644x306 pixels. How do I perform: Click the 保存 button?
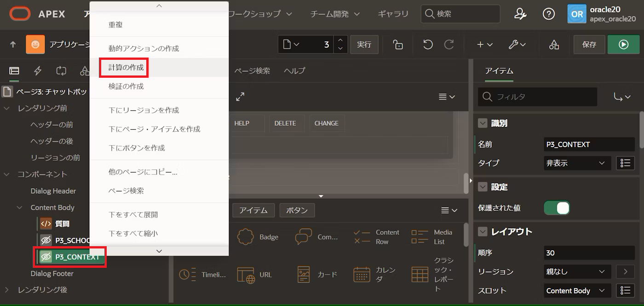click(x=589, y=45)
